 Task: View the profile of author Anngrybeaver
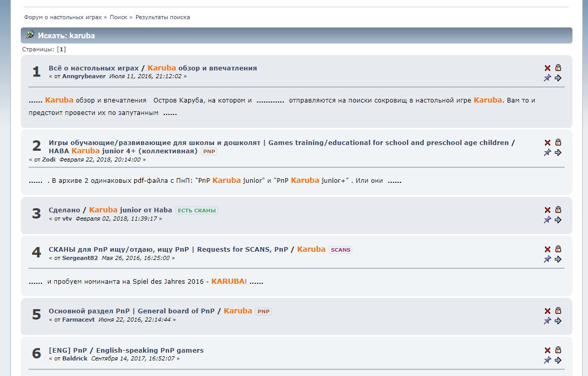pyautogui.click(x=83, y=76)
